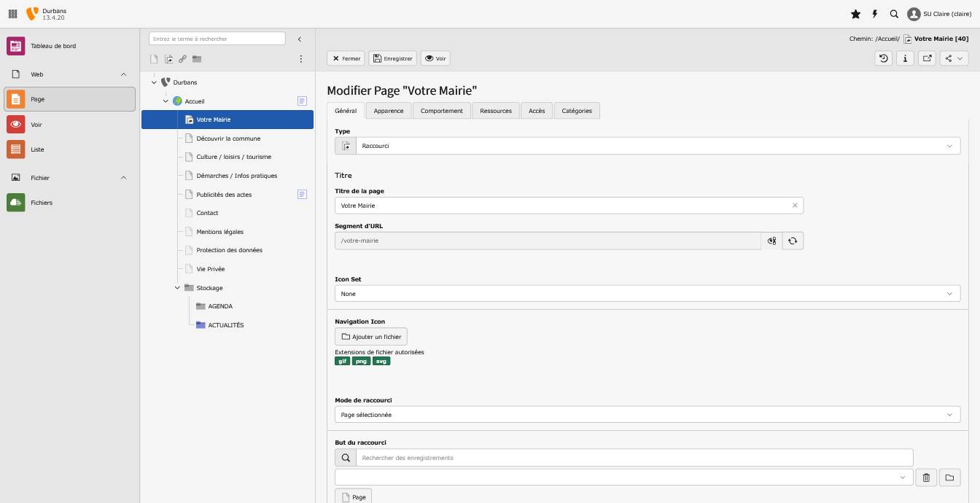Expand the Mode de raccourci dropdown
This screenshot has width=980, height=503.
pos(647,415)
